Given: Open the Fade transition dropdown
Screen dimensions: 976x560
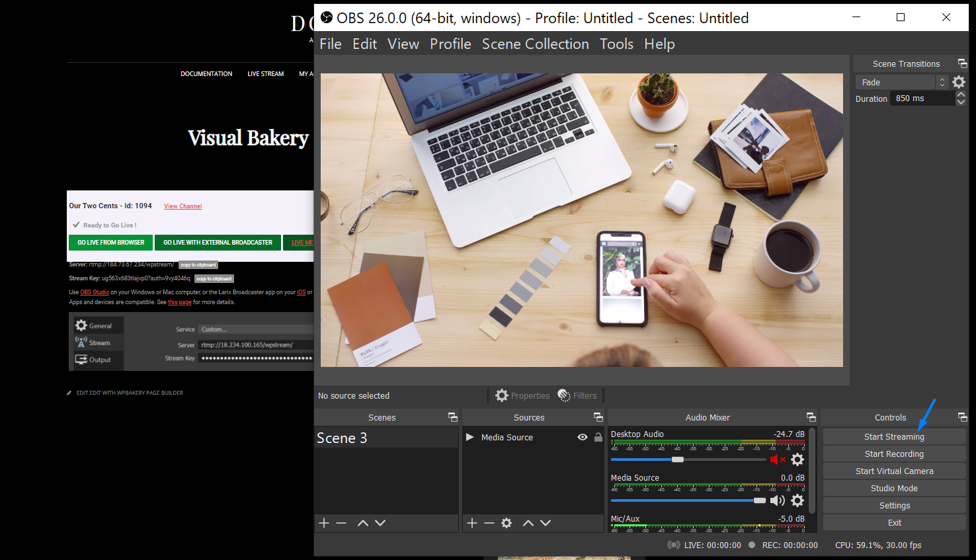Looking at the screenshot, I should click(902, 82).
